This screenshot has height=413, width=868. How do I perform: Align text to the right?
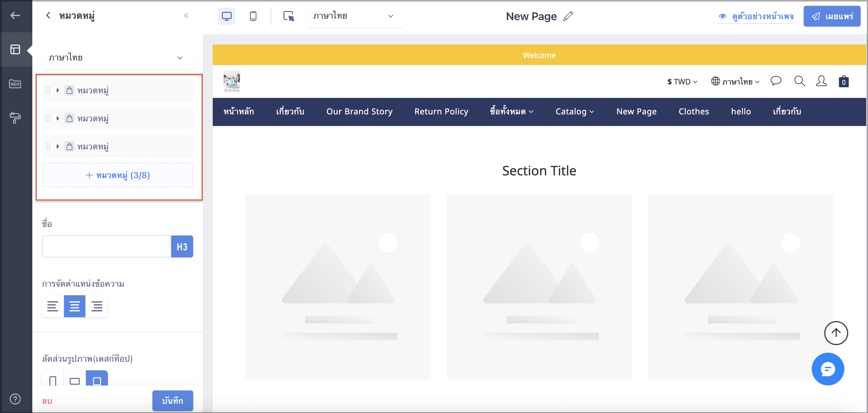click(x=97, y=306)
